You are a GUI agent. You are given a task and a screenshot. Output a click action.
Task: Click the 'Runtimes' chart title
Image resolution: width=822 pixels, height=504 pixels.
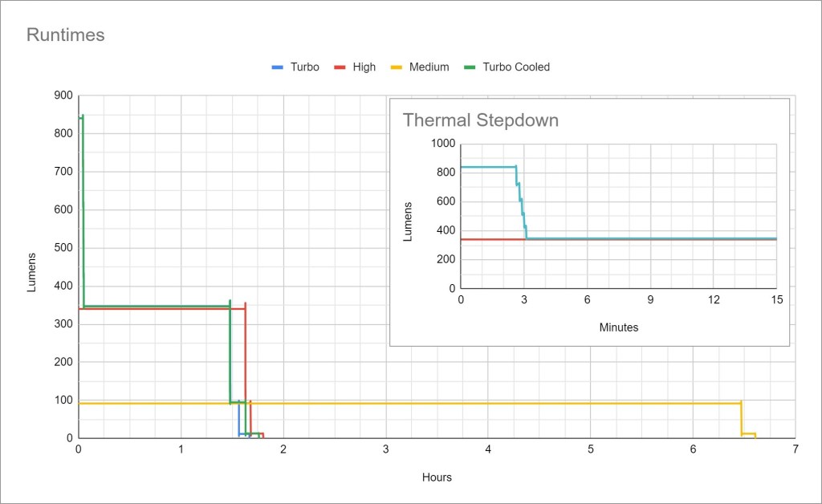point(66,35)
